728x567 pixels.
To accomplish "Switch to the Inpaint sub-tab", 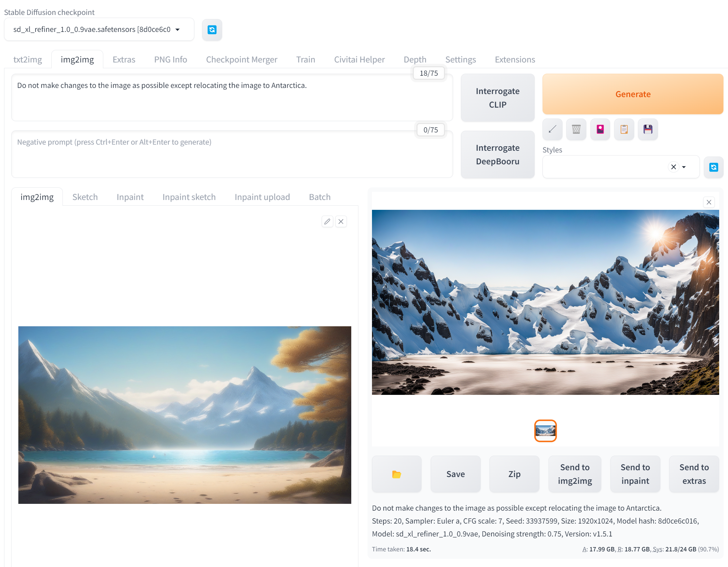I will point(130,197).
